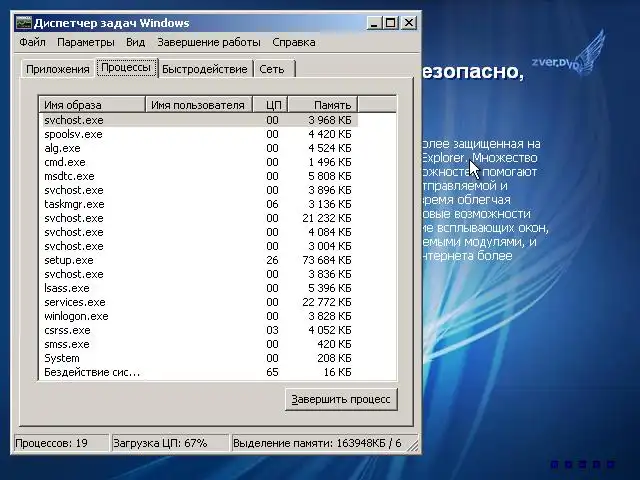Open the Параметры menu
640x480 pixels.
[86, 42]
